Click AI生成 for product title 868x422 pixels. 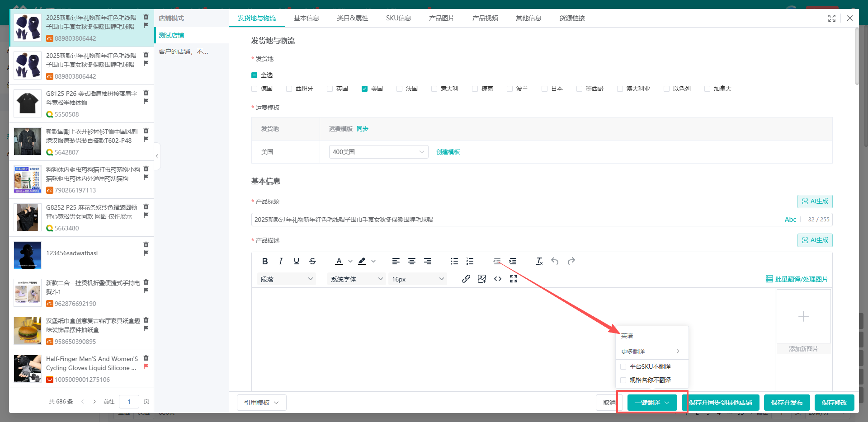[x=815, y=202]
